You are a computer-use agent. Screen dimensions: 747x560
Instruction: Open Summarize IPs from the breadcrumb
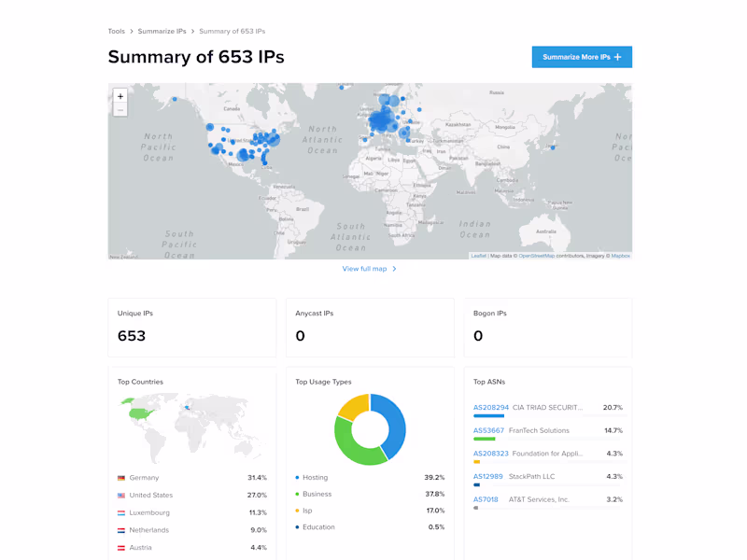point(162,31)
